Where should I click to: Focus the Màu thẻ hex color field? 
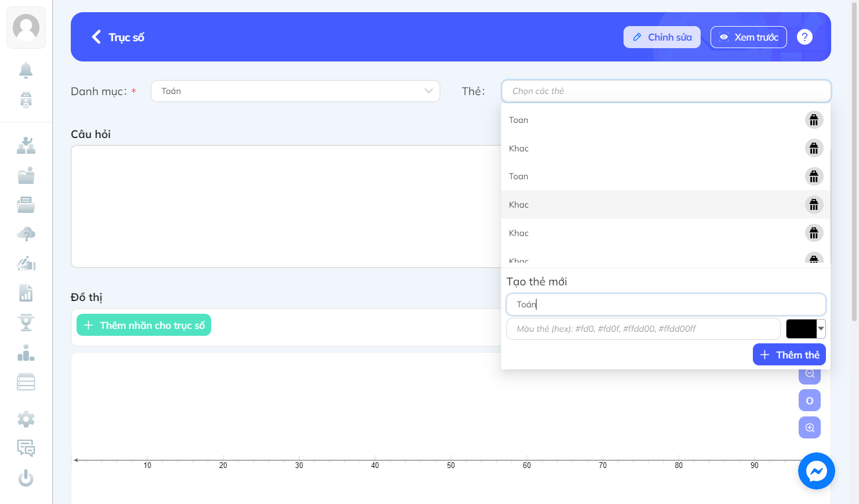tap(643, 329)
